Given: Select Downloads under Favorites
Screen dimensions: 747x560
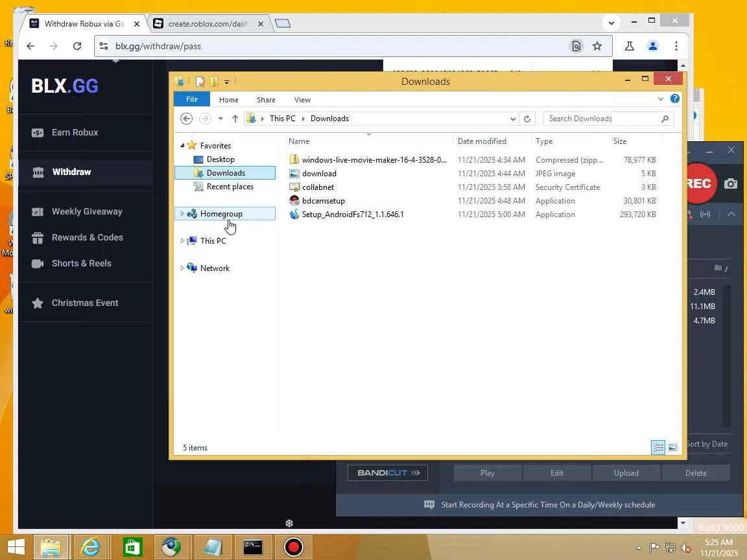Looking at the screenshot, I should coord(225,173).
